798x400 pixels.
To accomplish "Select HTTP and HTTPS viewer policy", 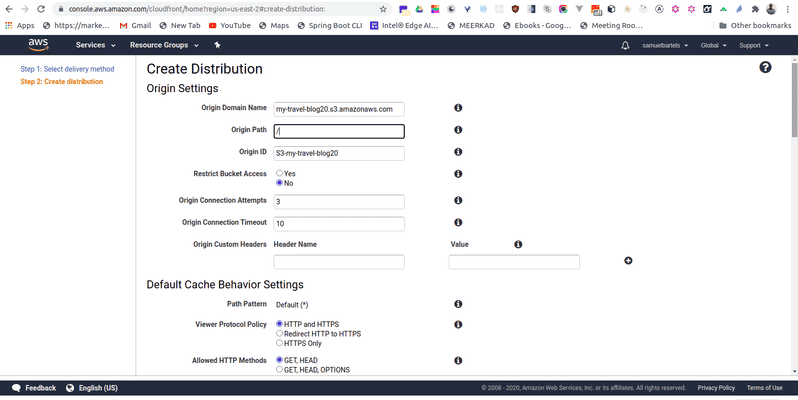I will [279, 324].
